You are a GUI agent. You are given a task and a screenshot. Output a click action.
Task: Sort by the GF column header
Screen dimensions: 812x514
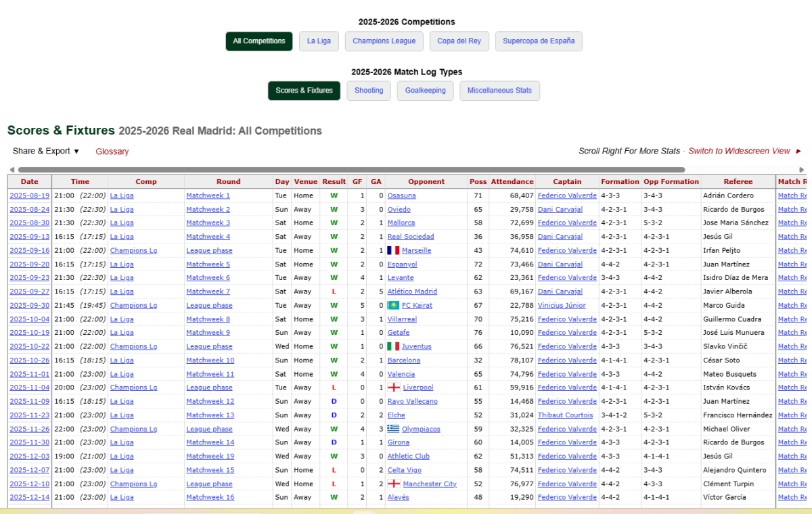pyautogui.click(x=358, y=181)
